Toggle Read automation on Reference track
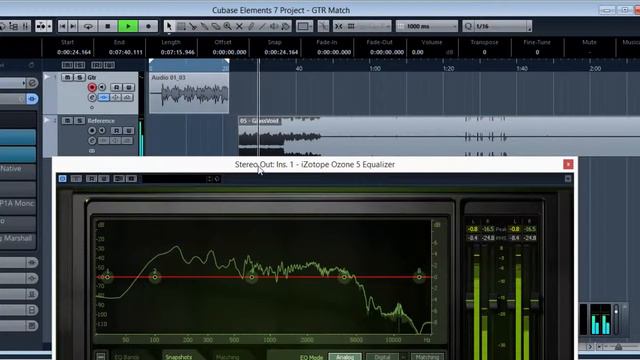640x360 pixels. point(116,131)
